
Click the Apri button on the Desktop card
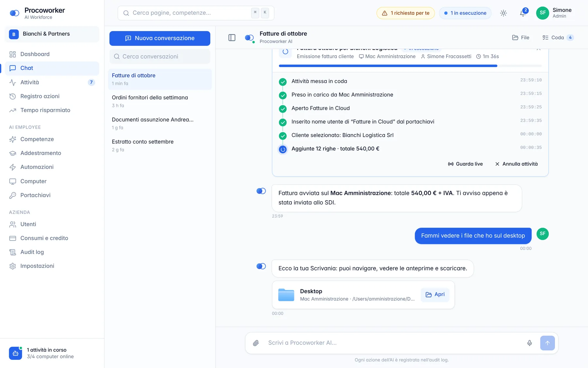tap(435, 295)
